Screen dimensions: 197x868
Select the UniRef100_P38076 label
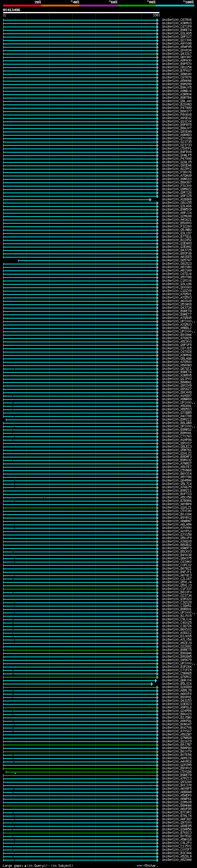[177, 172]
